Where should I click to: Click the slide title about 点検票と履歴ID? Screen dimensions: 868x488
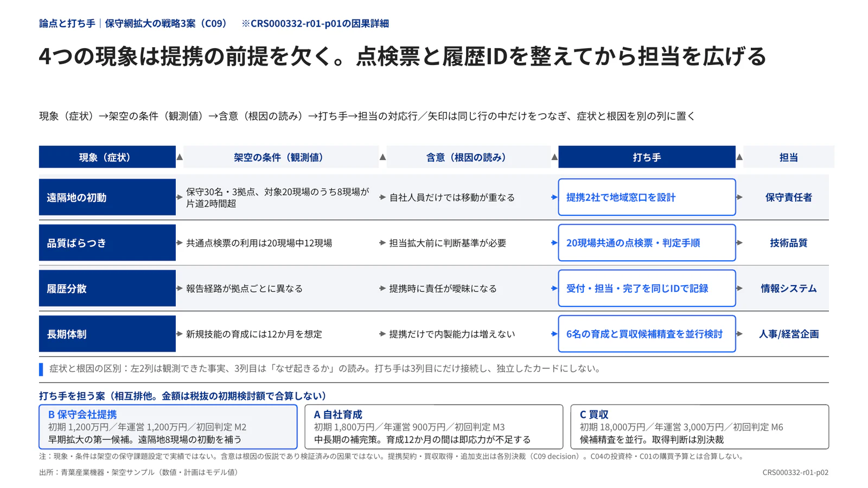pyautogui.click(x=403, y=56)
